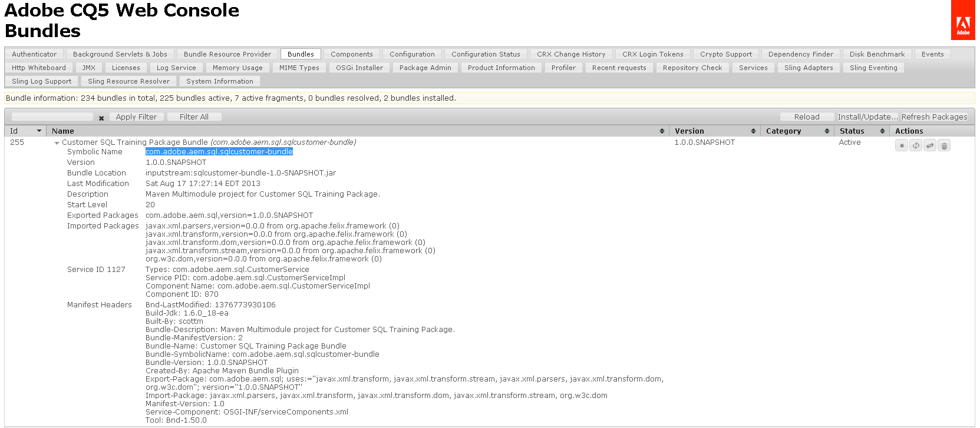Open the Events tab
Screen dimensions: 980x428
click(932, 54)
